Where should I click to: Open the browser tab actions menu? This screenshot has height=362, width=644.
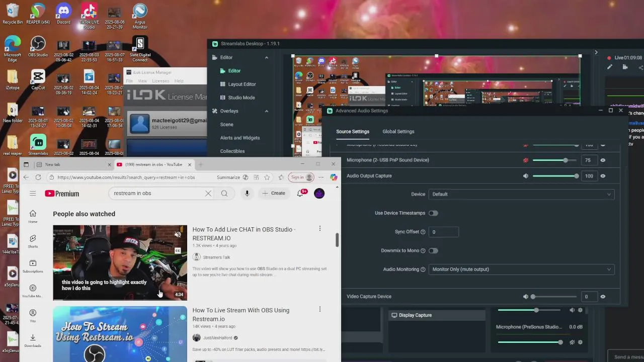tap(26, 164)
